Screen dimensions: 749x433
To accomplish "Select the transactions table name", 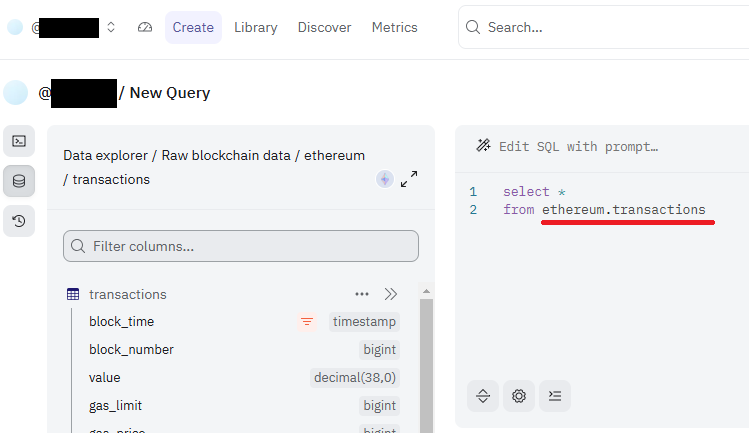I will pyautogui.click(x=128, y=294).
